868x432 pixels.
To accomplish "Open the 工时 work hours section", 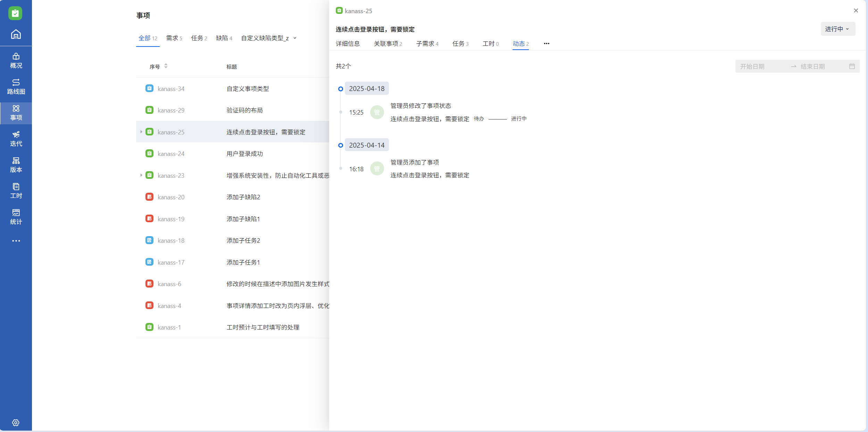I will pos(16,191).
